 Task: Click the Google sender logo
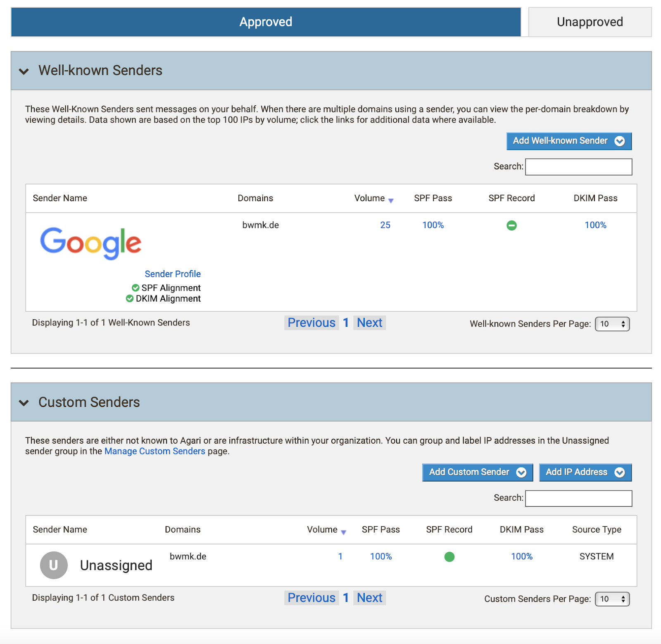(x=90, y=243)
